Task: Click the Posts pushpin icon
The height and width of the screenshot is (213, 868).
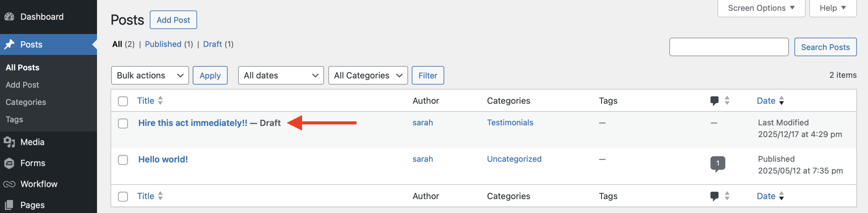Action: (9, 44)
